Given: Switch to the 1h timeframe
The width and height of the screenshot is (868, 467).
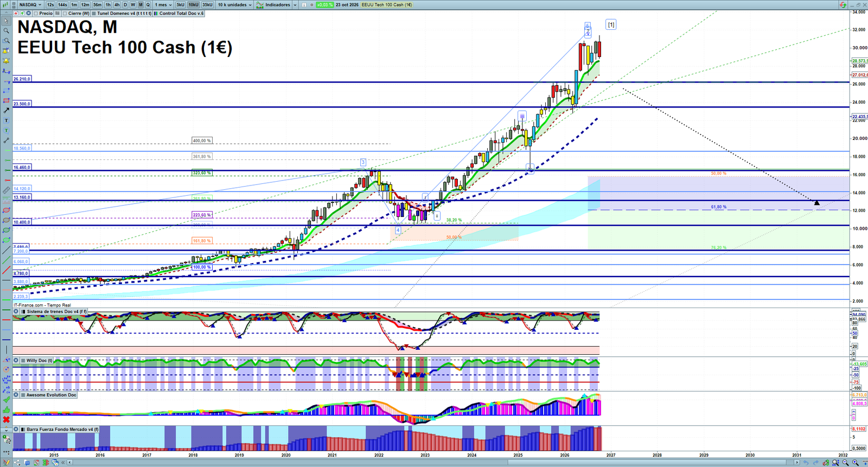Looking at the screenshot, I should [x=108, y=5].
